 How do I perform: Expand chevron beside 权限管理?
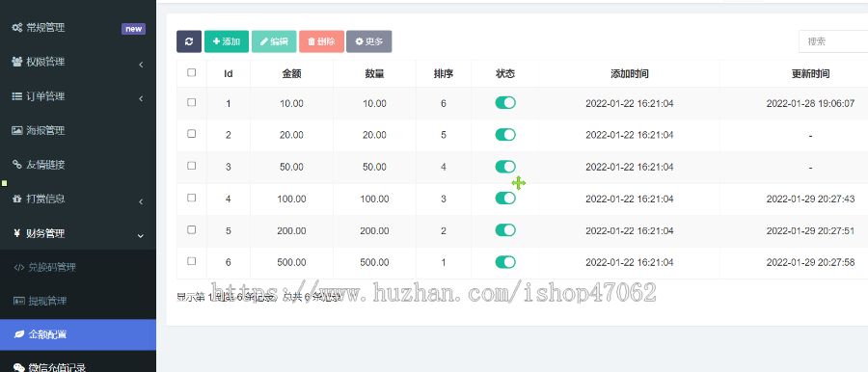[x=141, y=65]
